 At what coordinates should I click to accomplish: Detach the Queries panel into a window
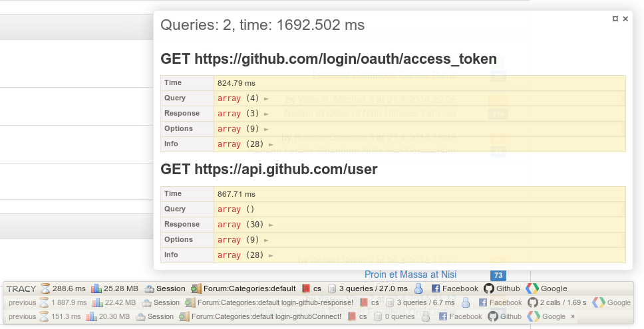[x=615, y=19]
